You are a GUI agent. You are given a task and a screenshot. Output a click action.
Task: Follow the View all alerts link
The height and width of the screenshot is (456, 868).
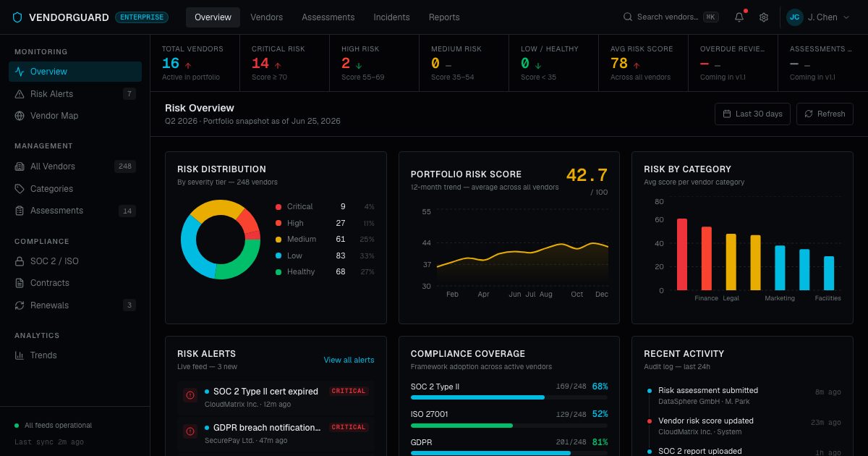[349, 360]
